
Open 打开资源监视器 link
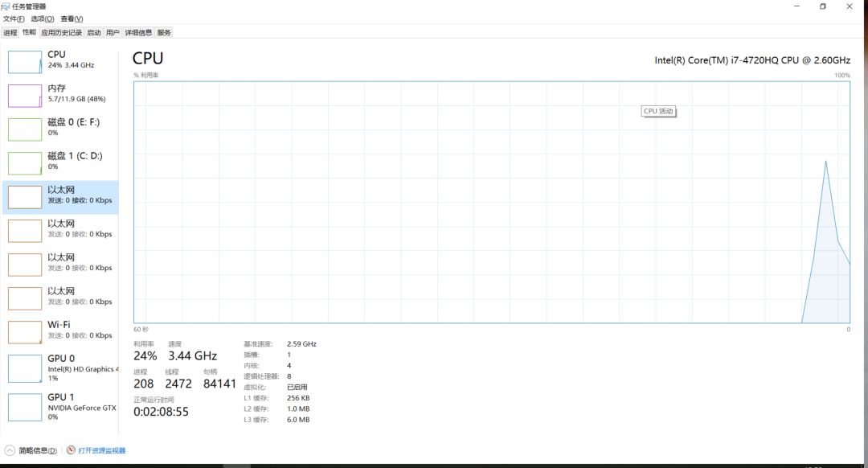(102, 451)
